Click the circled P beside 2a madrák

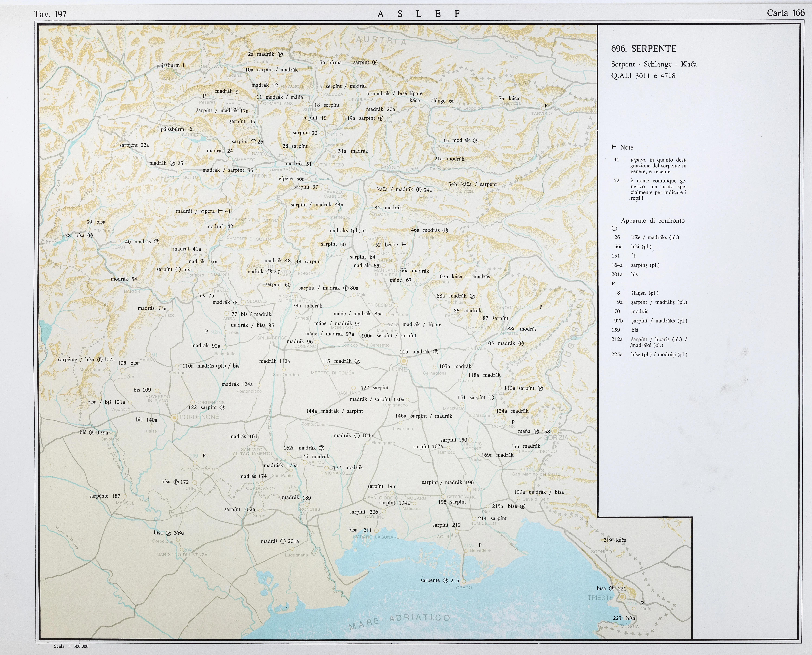(x=280, y=54)
